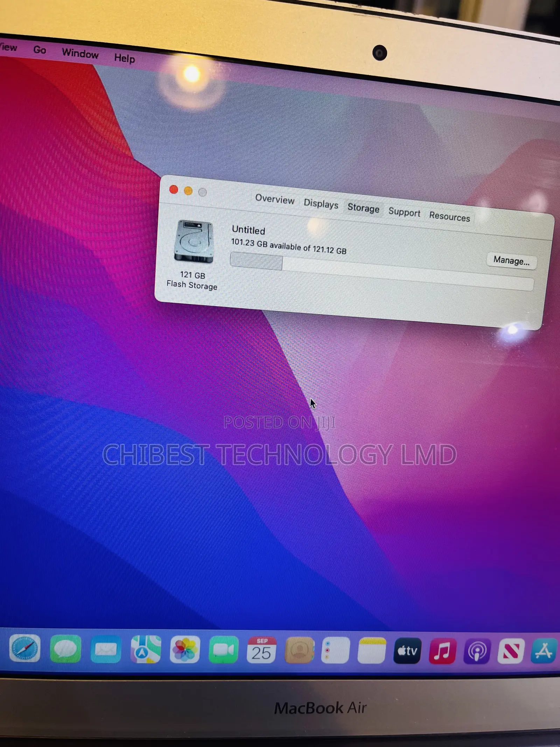Launch Apple TV from dock
This screenshot has height=747, width=560.
point(407,651)
